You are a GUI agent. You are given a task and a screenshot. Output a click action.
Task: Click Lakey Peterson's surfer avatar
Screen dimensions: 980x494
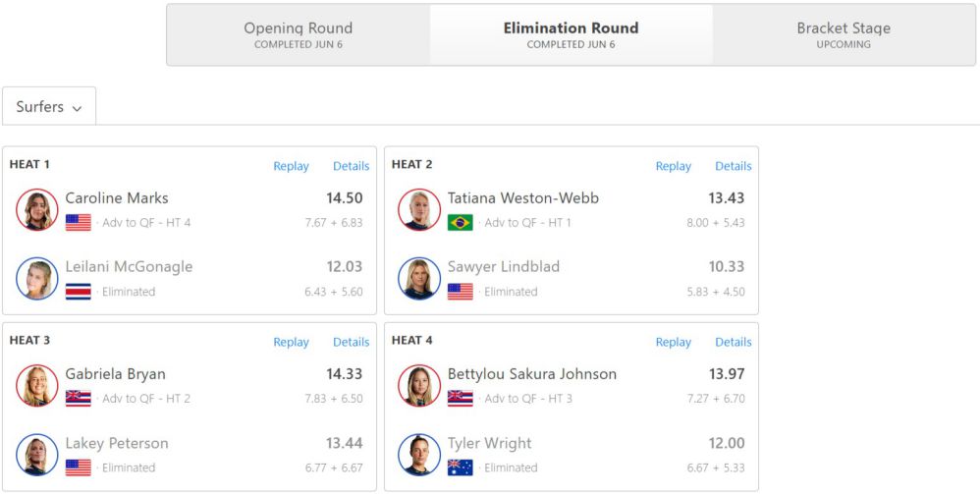coord(37,455)
